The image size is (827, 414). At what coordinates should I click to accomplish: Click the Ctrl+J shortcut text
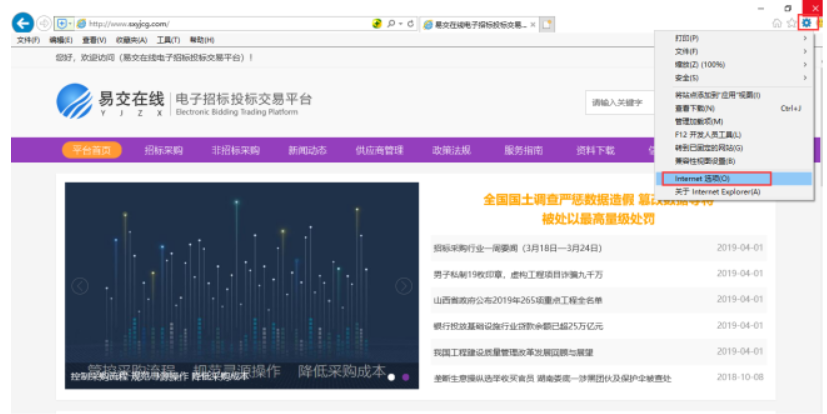pos(791,109)
